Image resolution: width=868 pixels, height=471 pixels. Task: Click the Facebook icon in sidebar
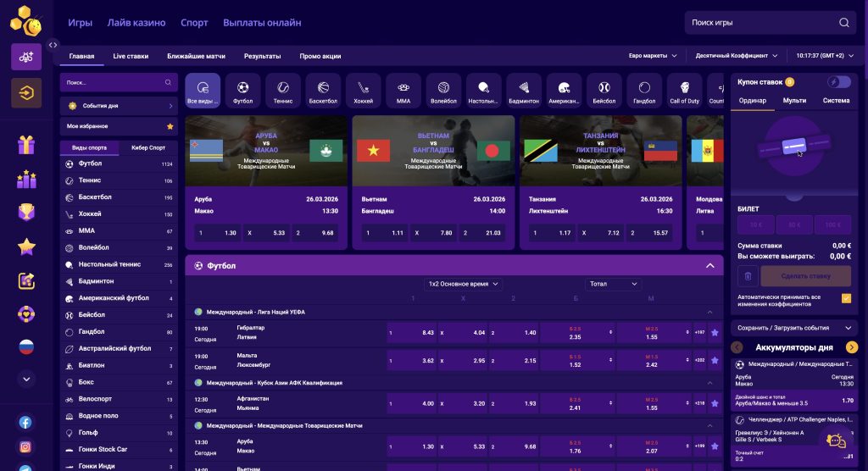click(x=26, y=422)
